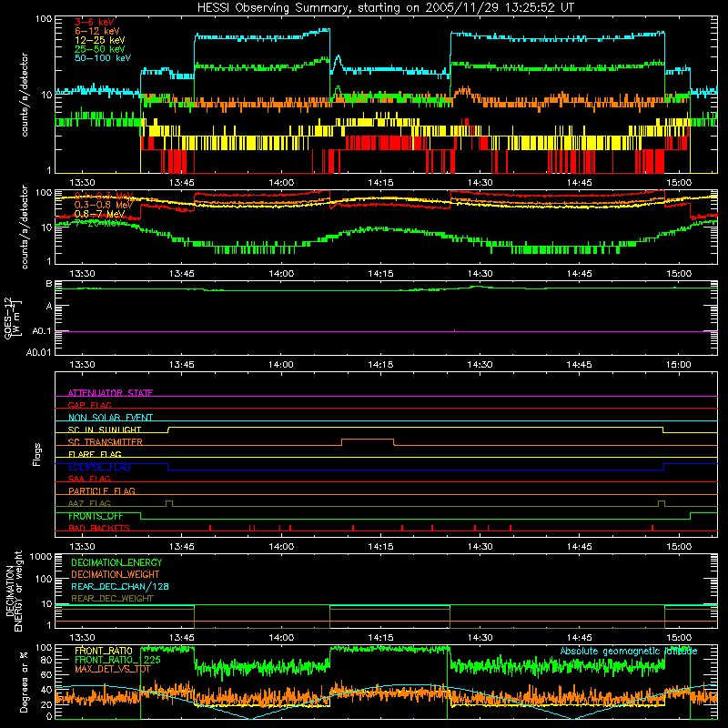Select the yellow 12-25 keV legend label
The image size is (728, 728).
coord(99,40)
